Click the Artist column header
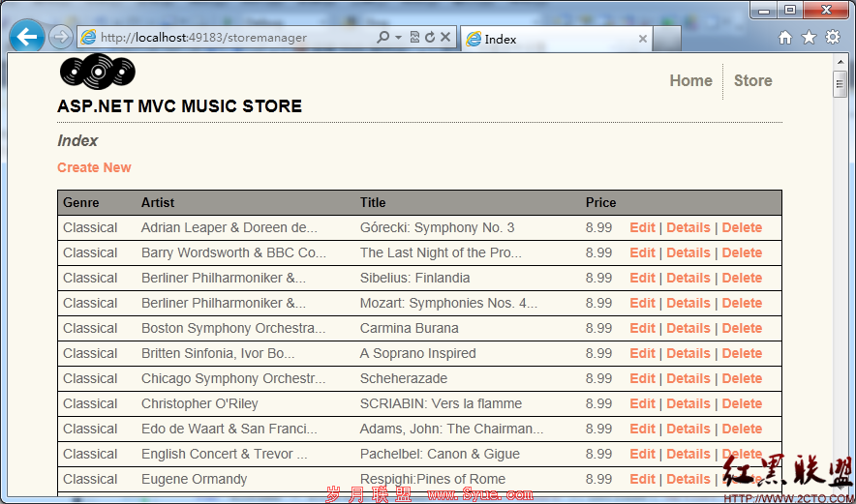 [x=157, y=202]
